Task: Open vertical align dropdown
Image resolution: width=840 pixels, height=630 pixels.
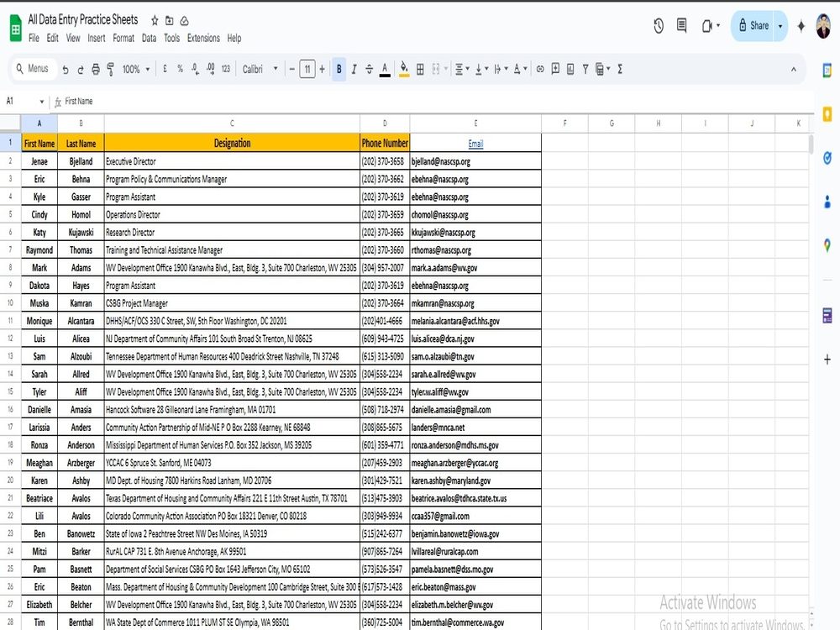Action: pyautogui.click(x=481, y=69)
